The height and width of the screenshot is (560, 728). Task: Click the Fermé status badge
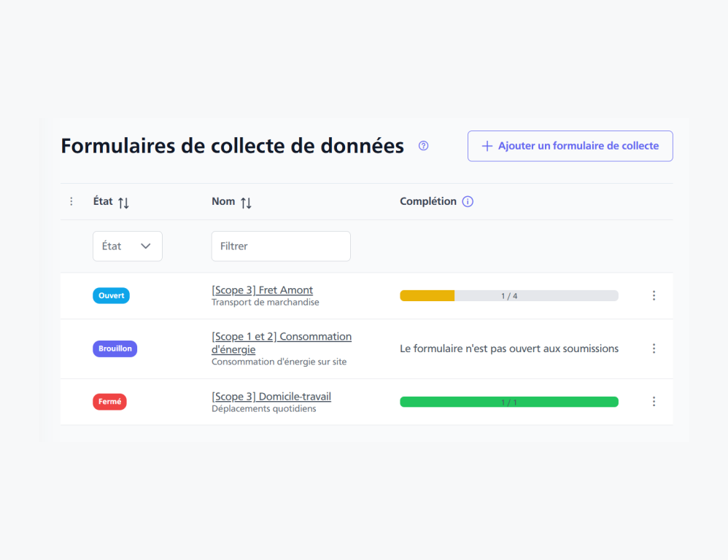[109, 401]
